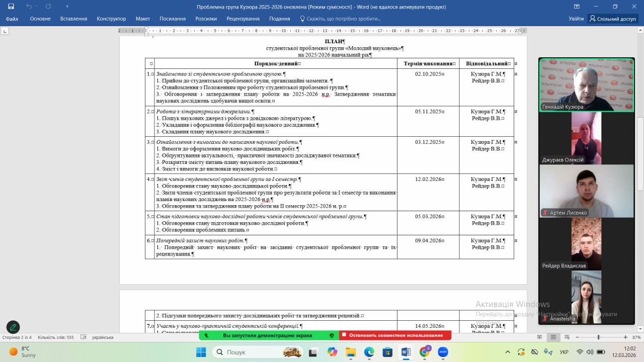Viewport: 644px width, 362px height.
Task: Undo the last action in Word
Action: tap(29, 7)
